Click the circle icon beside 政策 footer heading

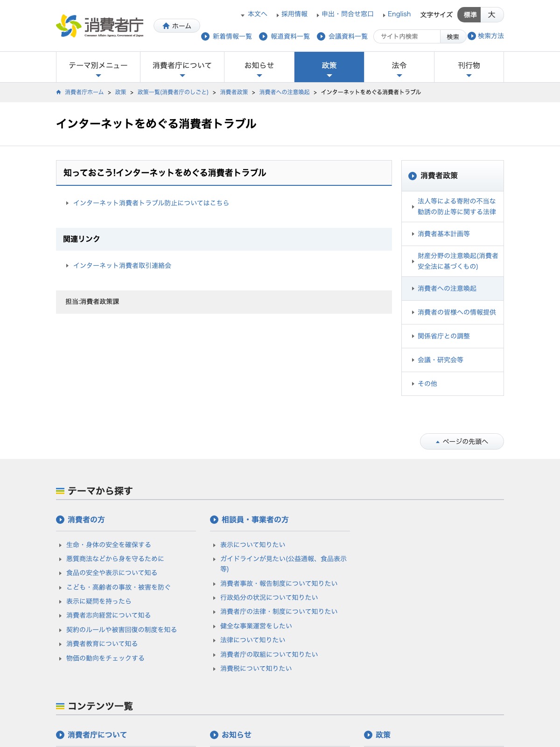(x=368, y=735)
